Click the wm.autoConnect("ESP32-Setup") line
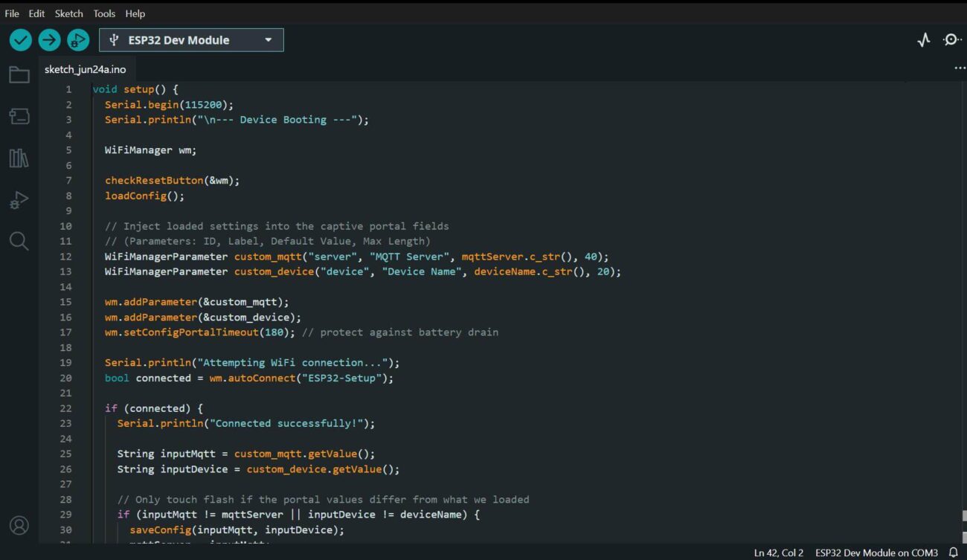967x560 pixels. [249, 378]
